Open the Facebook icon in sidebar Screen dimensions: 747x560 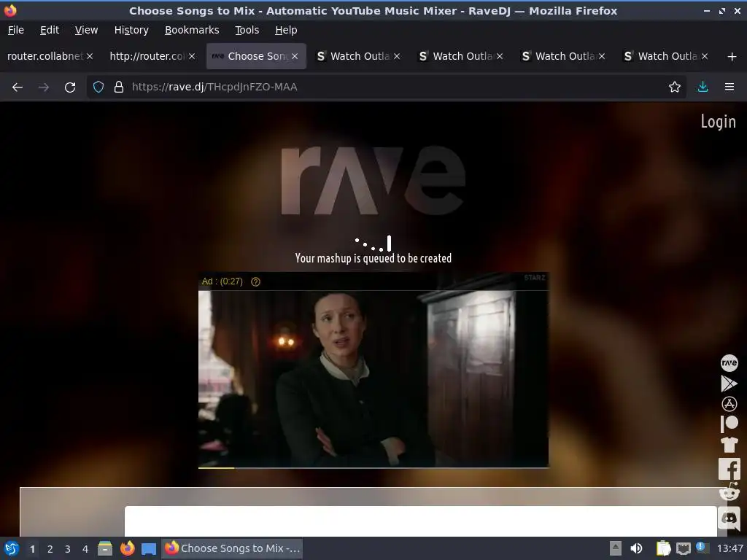point(729,469)
